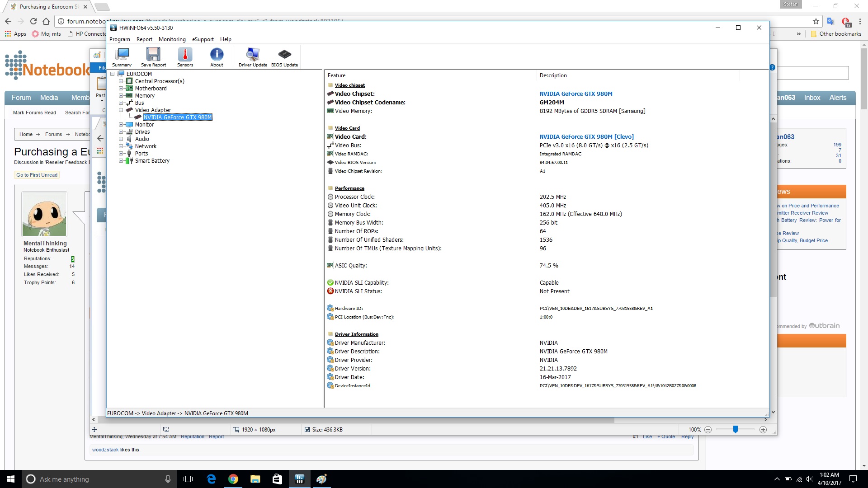Launch Driver Update from the toolbar
Screen dimensions: 868x488
(x=253, y=57)
